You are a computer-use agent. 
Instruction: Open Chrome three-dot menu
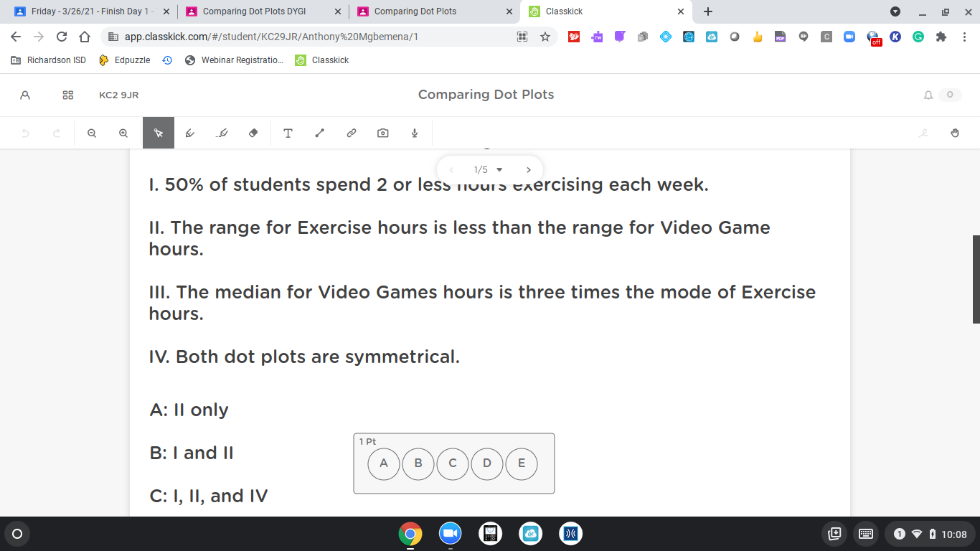963,37
